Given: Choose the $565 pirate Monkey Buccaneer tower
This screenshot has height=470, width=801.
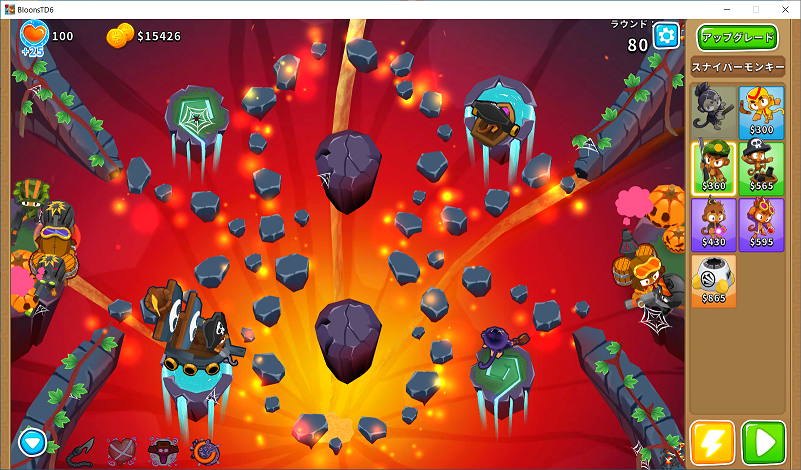Looking at the screenshot, I should [761, 166].
